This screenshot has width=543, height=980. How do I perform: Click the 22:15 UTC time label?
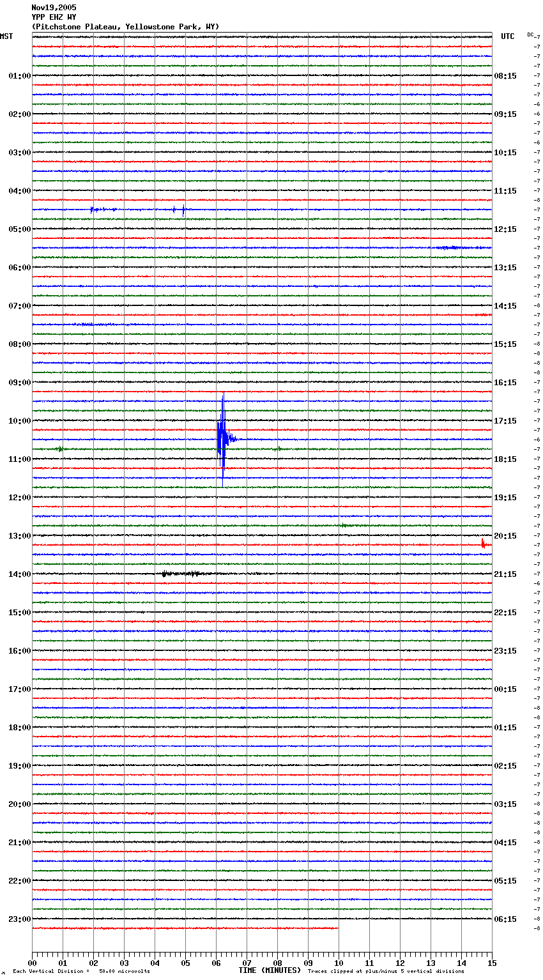click(x=505, y=613)
